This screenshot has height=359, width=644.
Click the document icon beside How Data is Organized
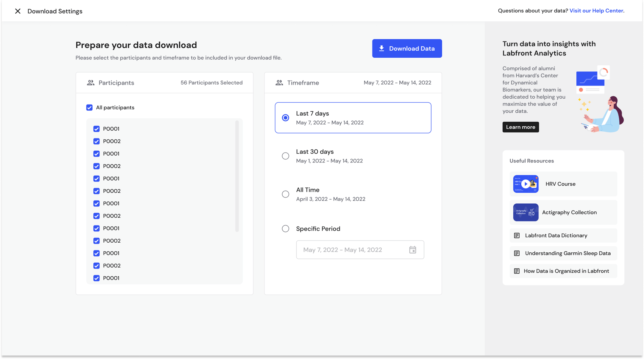click(517, 271)
